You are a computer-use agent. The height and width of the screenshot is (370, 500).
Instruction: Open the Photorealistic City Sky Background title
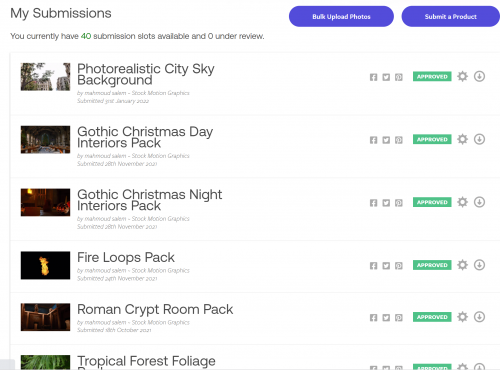point(146,74)
